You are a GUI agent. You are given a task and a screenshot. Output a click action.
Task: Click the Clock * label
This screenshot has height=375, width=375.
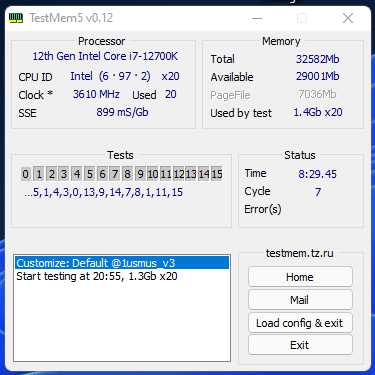click(x=36, y=95)
